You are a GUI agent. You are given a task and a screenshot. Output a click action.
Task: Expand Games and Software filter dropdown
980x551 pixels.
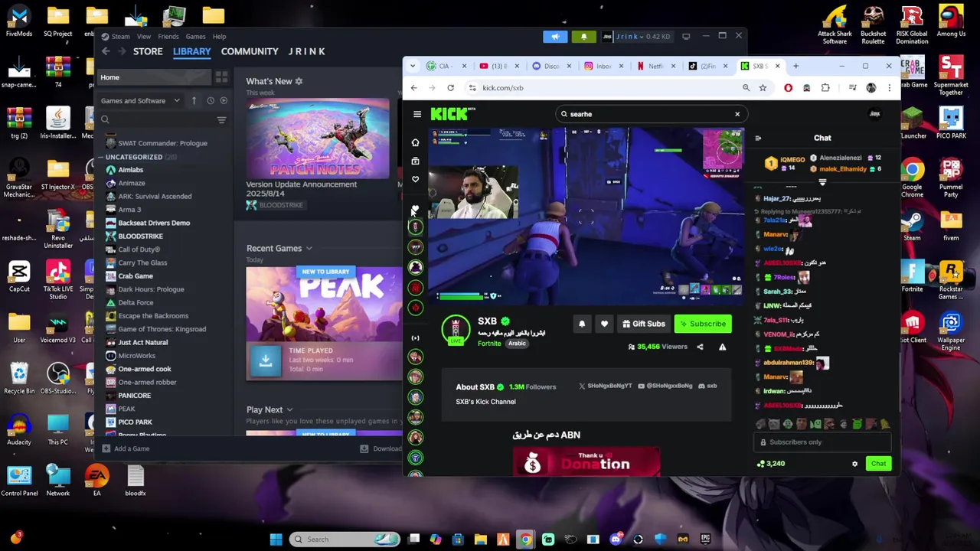[140, 101]
